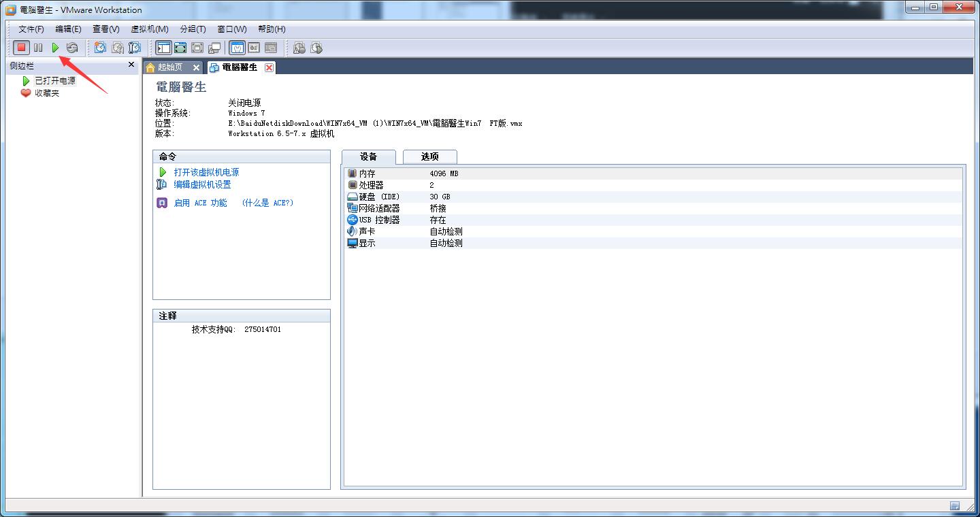Click the Unity mode toolbar icon

click(214, 48)
